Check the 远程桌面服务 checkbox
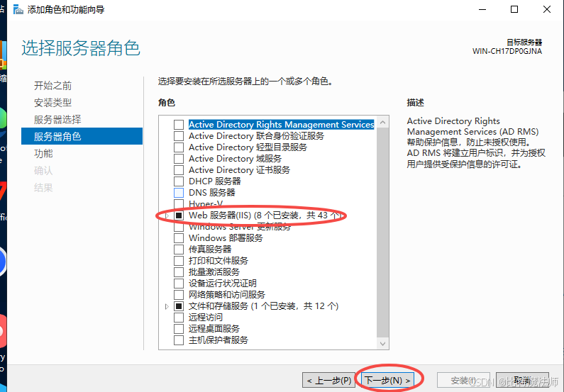 179,329
